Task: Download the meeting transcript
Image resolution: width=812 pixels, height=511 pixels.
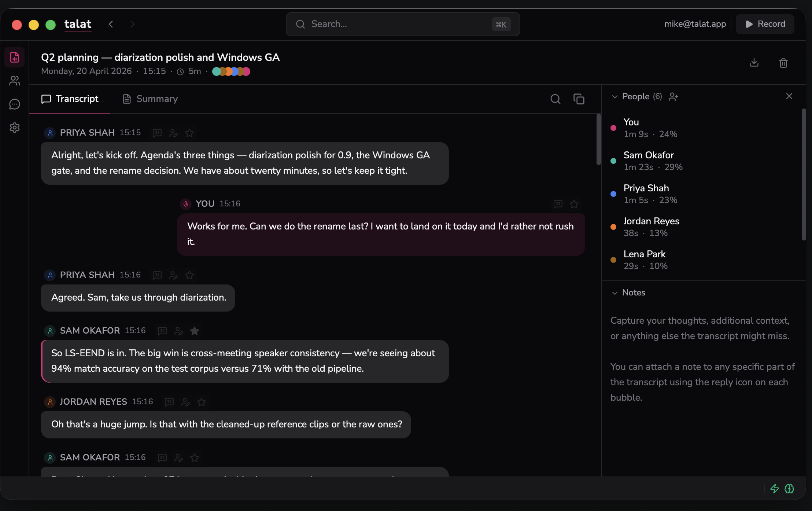Action: 754,63
